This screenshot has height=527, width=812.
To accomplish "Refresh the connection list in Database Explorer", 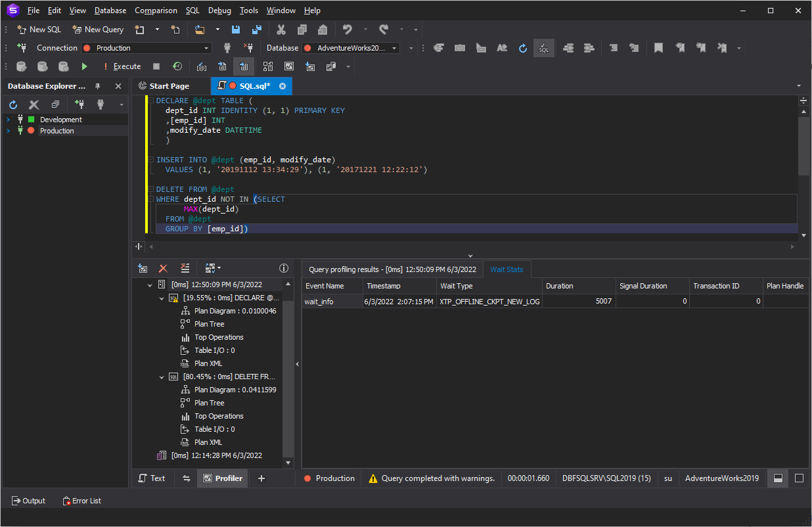I will pos(12,104).
